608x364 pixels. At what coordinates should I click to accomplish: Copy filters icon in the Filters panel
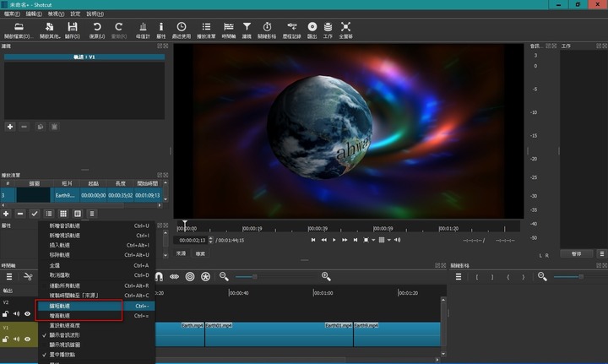(x=40, y=127)
